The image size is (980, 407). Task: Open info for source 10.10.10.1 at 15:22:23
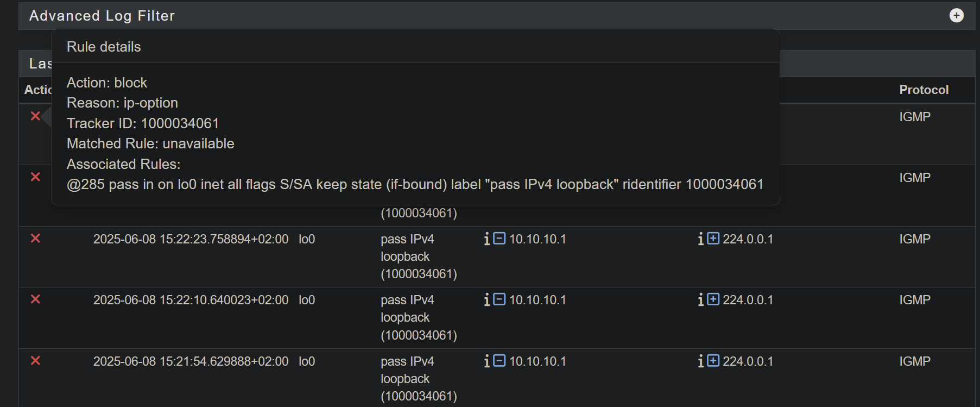coord(487,239)
